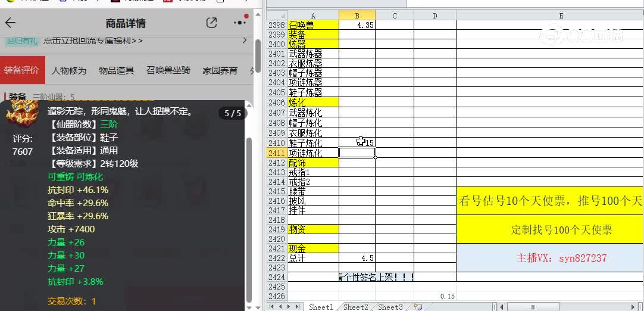Open the share icon in product header
This screenshot has height=311, width=644.
(211, 23)
